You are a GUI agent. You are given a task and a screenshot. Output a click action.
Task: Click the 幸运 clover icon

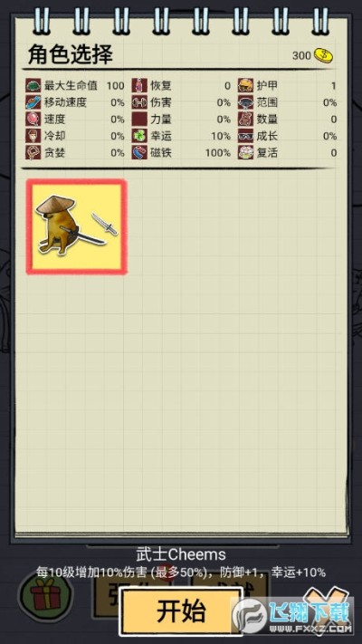[x=139, y=136]
